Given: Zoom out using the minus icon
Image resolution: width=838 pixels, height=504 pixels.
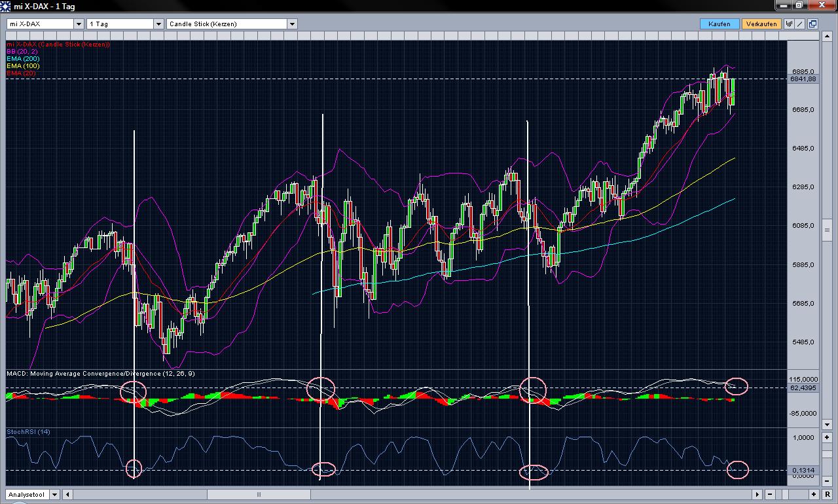Looking at the screenshot, I should 770,494.
